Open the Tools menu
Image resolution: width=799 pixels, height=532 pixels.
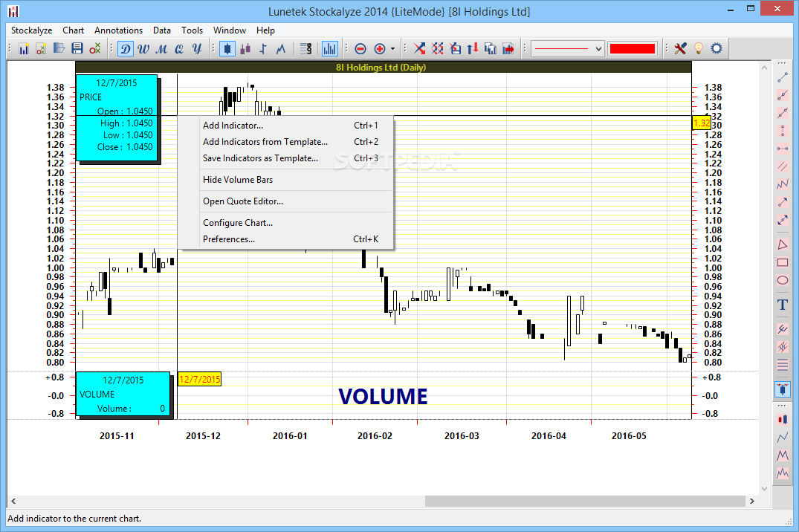pyautogui.click(x=192, y=30)
